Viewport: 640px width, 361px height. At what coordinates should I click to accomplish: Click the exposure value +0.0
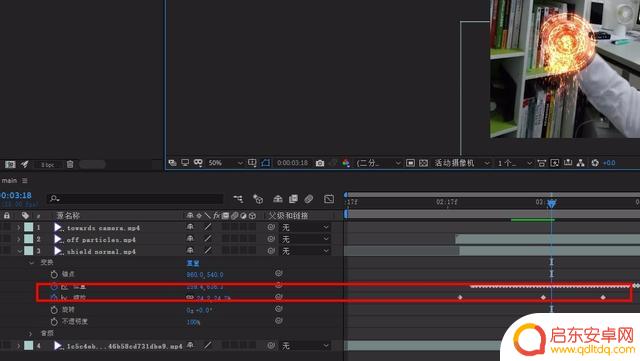(609, 163)
